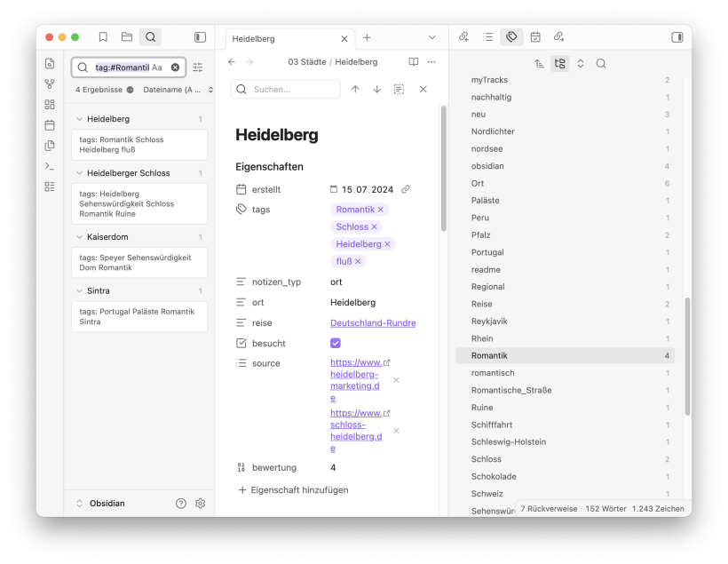Screen dimensions: 728x564
Task: Open the settings gear icon
Action: [x=200, y=503]
